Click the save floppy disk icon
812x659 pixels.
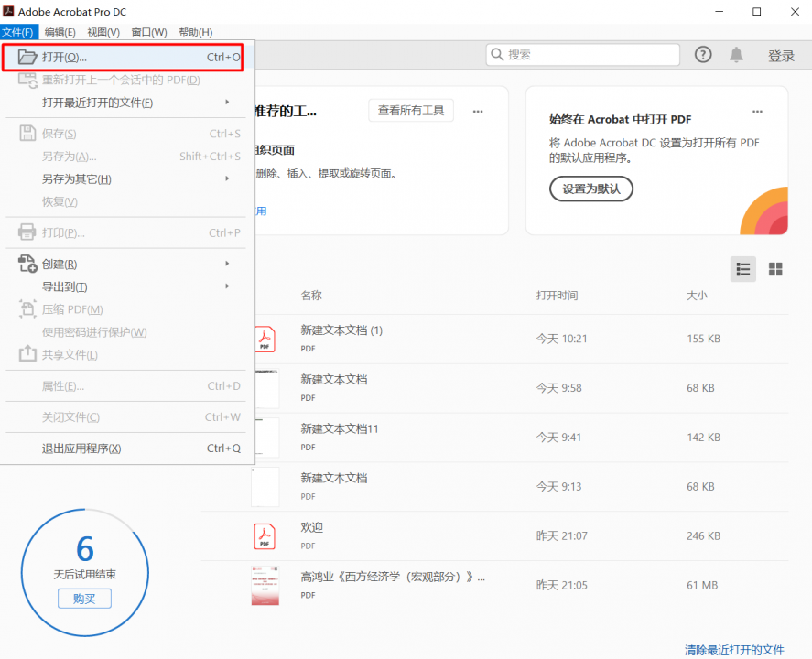[x=27, y=133]
